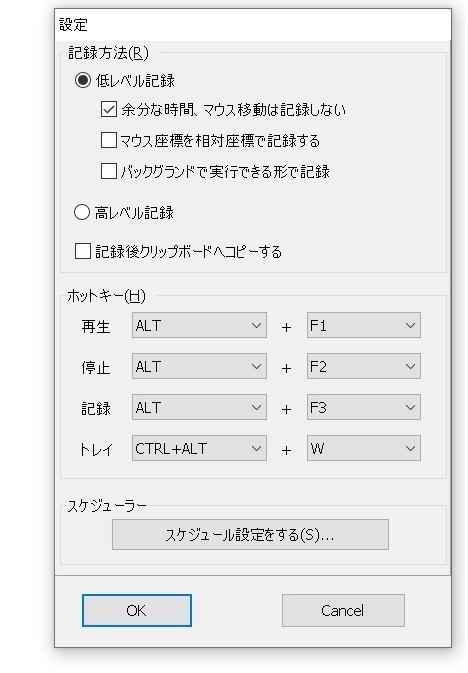
Task: Expand the トレイ CTRL+ALT modifier dropdown
Action: pos(199,448)
